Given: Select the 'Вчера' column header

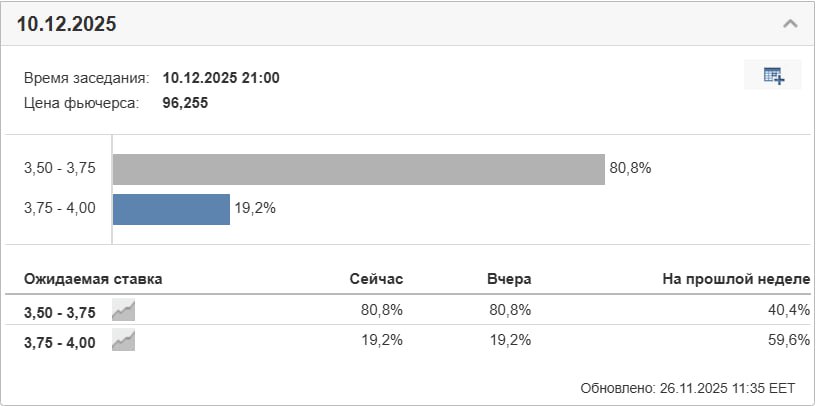Looking at the screenshot, I should coord(508,279).
